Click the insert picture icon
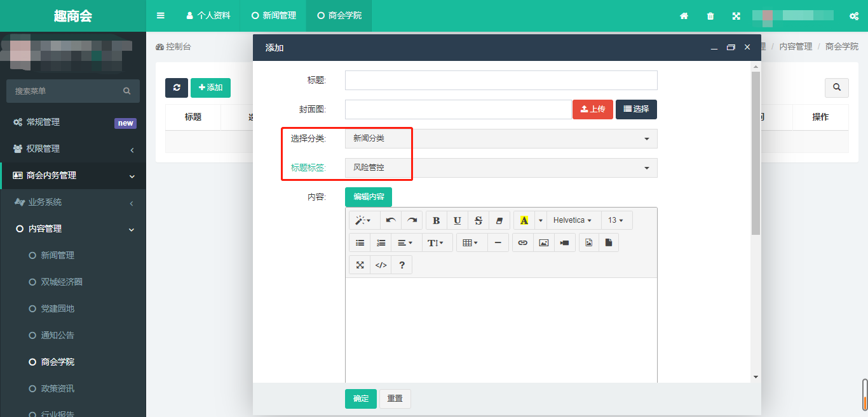The width and height of the screenshot is (868, 417). pyautogui.click(x=543, y=242)
